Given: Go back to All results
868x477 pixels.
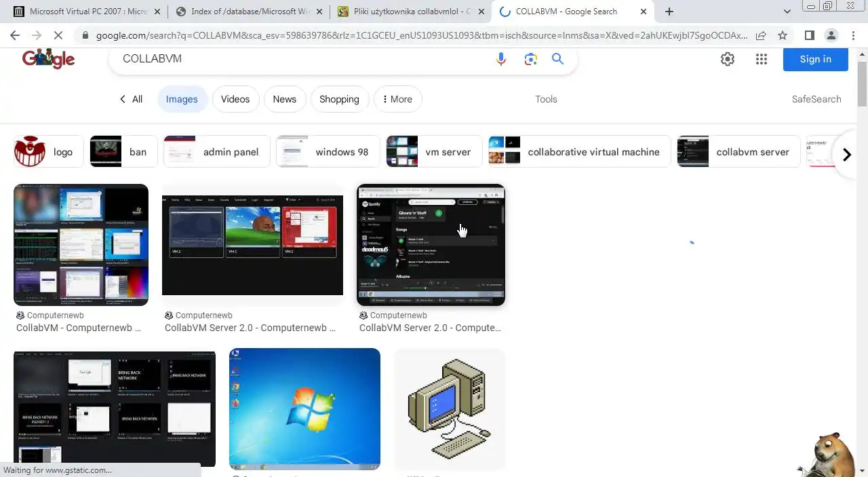Looking at the screenshot, I should click(x=131, y=99).
